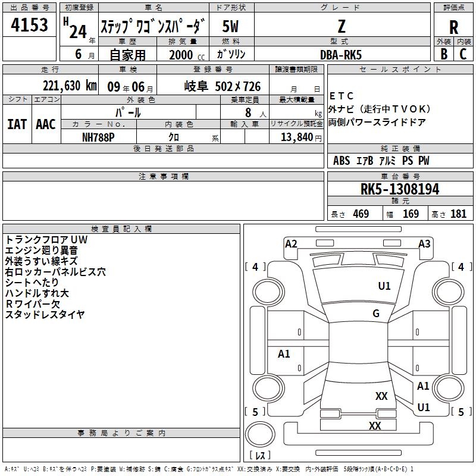
Task: Click アルミ in the genuine equipment row
Action: click(388, 161)
